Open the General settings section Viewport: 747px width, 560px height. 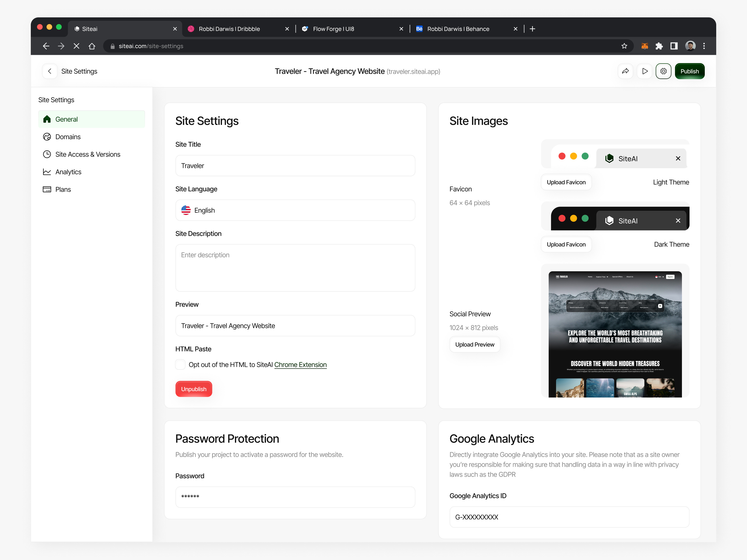92,119
